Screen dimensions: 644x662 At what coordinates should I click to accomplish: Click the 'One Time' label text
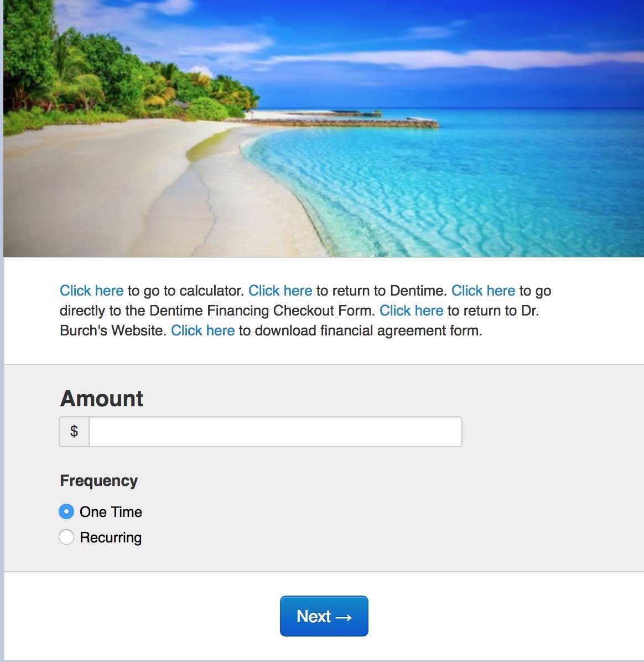(x=111, y=512)
